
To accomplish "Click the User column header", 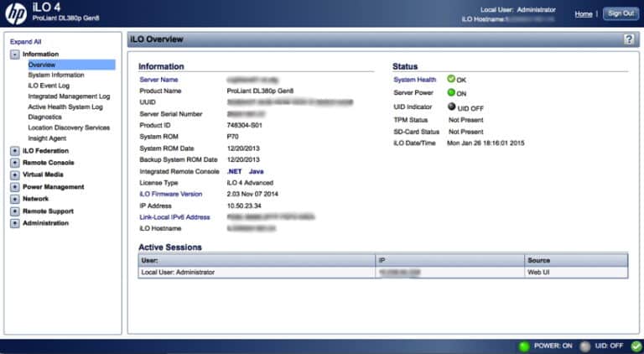I will pyautogui.click(x=257, y=260).
